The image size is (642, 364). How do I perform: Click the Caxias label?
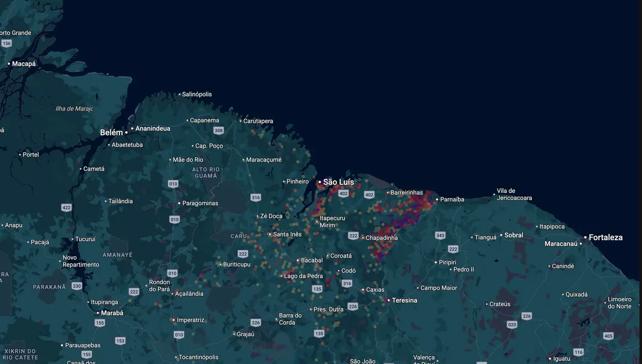pyautogui.click(x=375, y=290)
